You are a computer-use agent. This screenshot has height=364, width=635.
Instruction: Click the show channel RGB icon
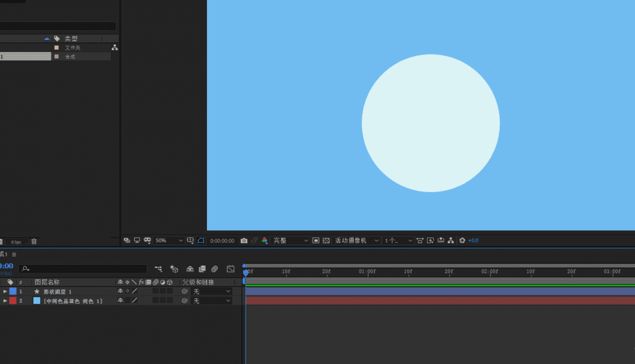(265, 241)
